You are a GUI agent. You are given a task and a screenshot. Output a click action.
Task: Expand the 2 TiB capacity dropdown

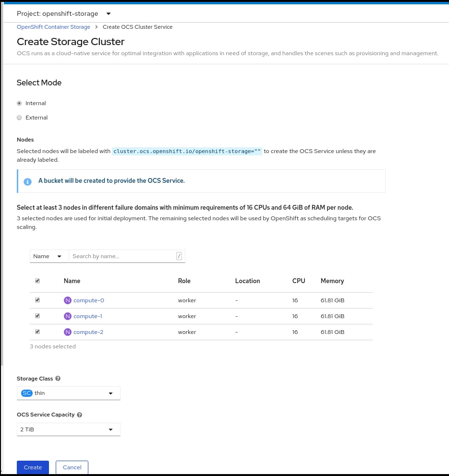point(69,429)
